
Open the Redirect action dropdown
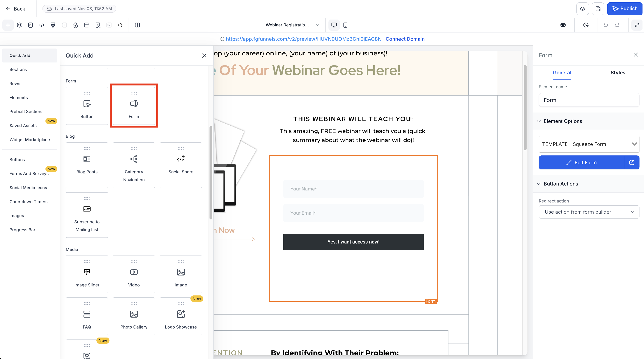[589, 212]
